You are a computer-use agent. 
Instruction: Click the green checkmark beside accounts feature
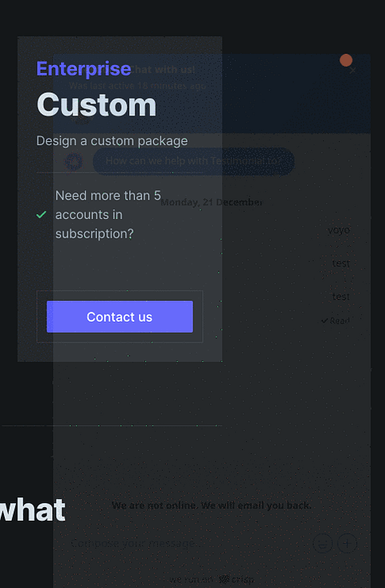coord(41,214)
